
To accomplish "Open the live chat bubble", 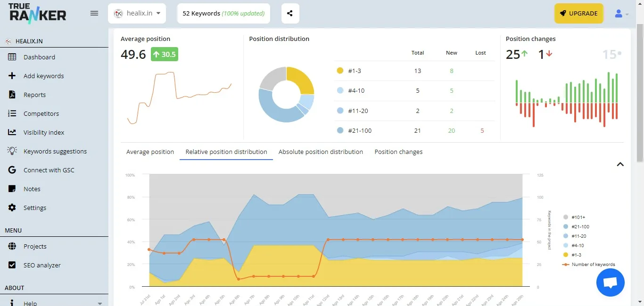I will [610, 282].
